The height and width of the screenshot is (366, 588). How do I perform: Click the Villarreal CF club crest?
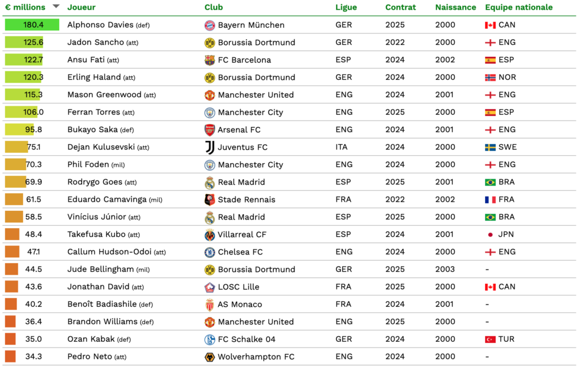pos(210,235)
